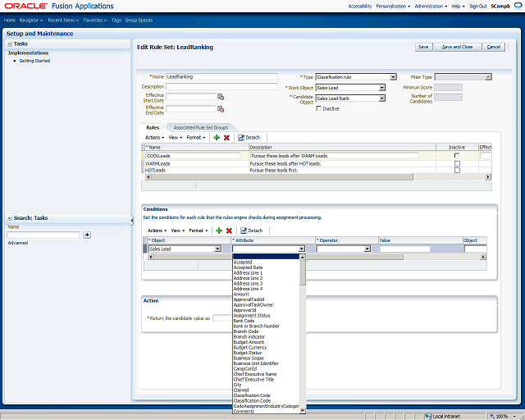Image resolution: width=525 pixels, height=420 pixels.
Task: Collapse the Tasks panel
Action: 10,43
